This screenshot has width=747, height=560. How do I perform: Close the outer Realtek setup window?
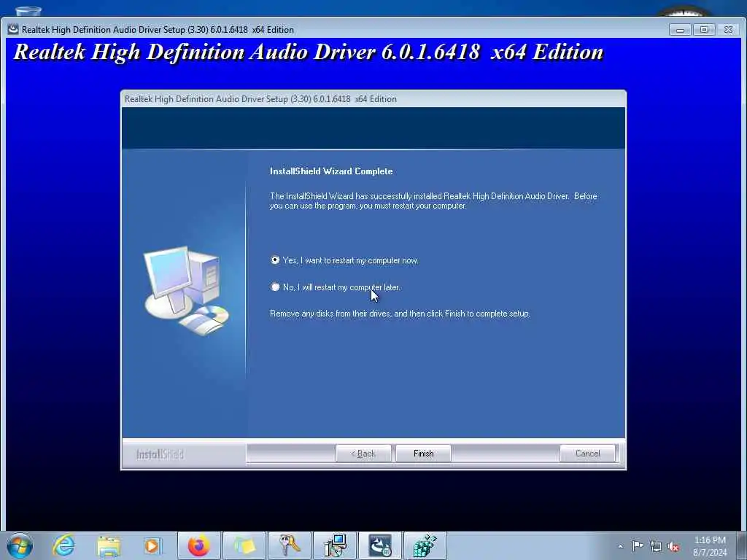point(728,29)
